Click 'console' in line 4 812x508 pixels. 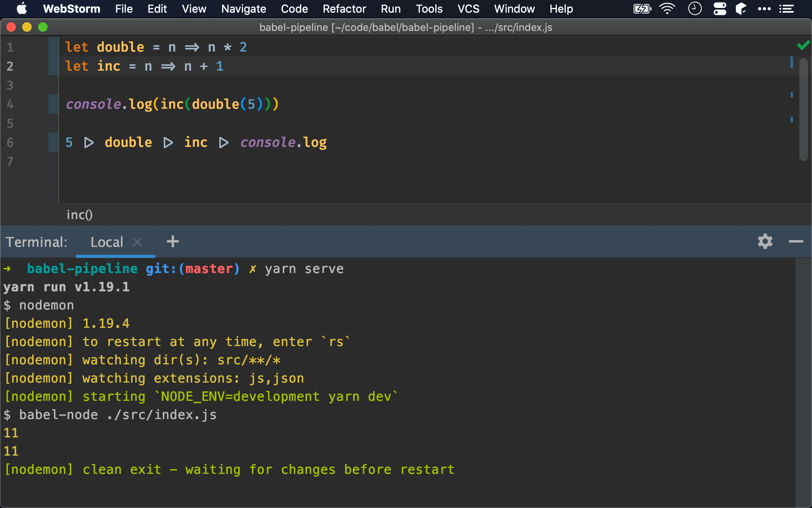93,104
